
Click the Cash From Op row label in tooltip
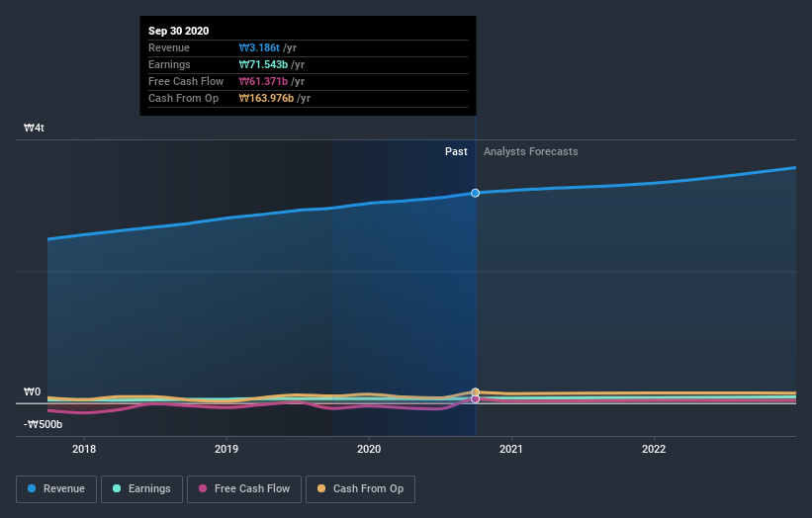(183, 98)
